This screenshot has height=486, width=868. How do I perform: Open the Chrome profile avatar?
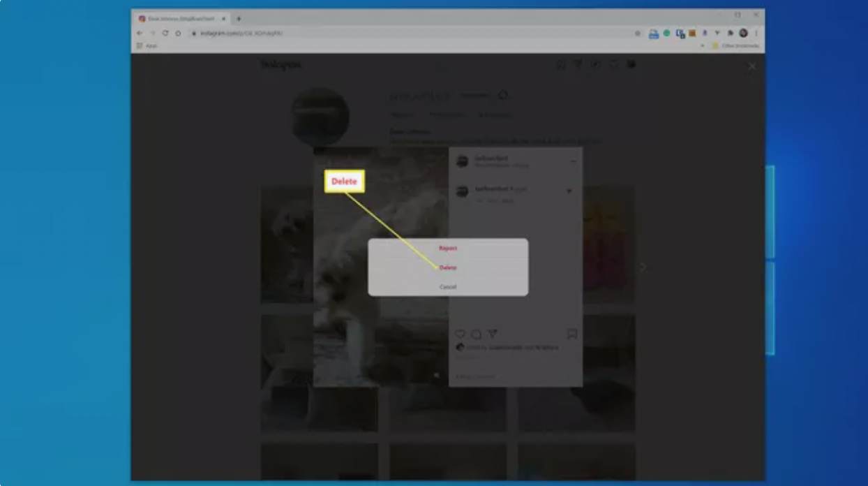[x=743, y=33]
